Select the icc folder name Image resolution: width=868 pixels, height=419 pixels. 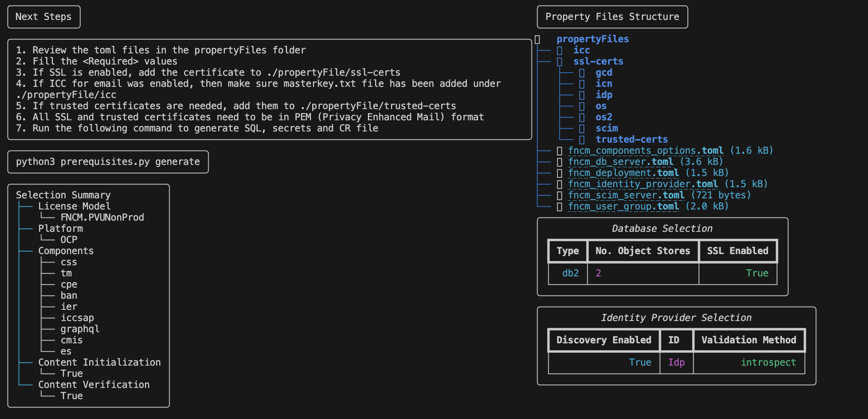click(581, 50)
